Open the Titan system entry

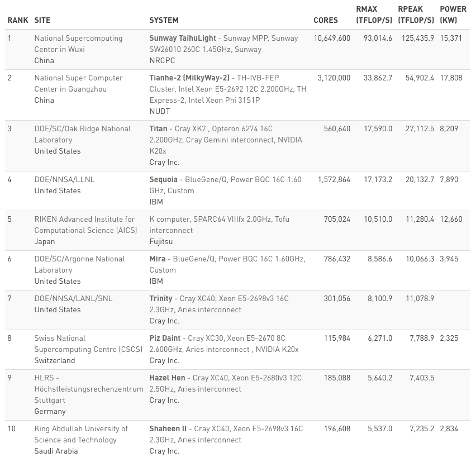point(159,129)
